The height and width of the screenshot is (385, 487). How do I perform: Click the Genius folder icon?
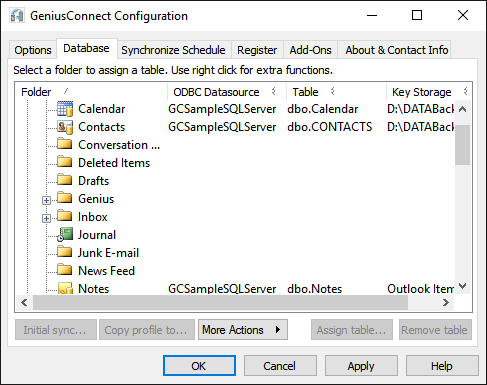pyautogui.click(x=65, y=198)
